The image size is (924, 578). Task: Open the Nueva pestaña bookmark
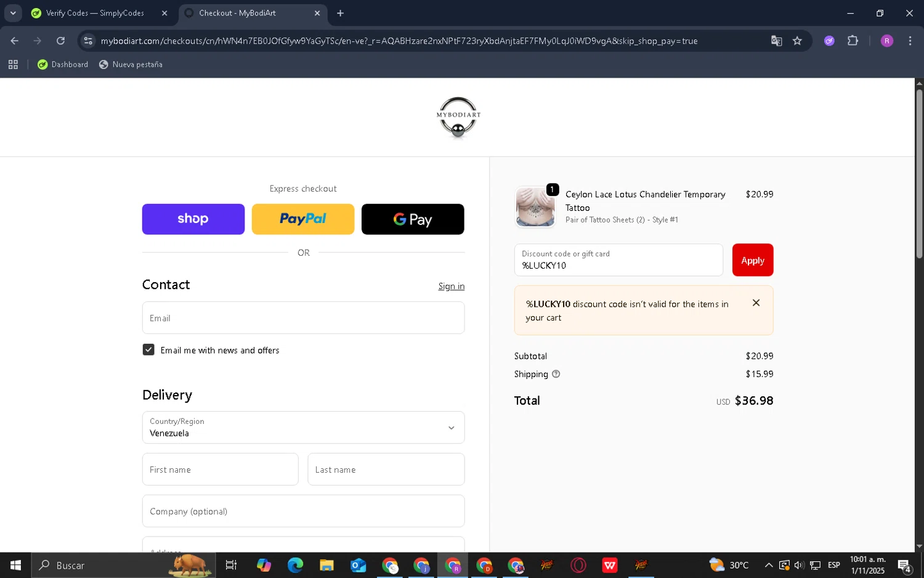tap(131, 64)
